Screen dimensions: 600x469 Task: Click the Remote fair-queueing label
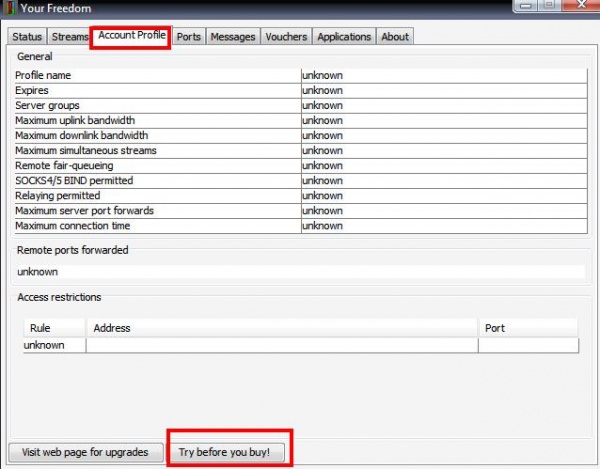coord(64,166)
